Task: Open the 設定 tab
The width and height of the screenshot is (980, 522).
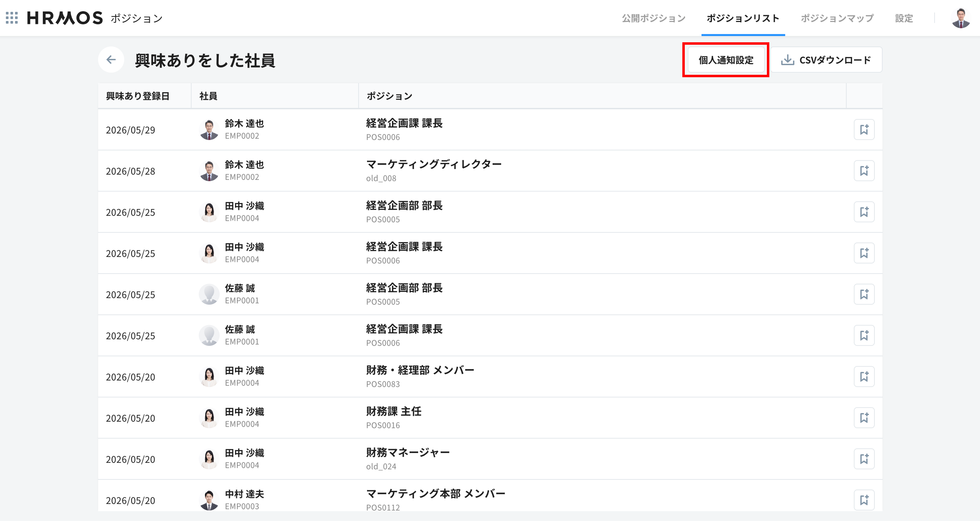Action: pyautogui.click(x=904, y=18)
